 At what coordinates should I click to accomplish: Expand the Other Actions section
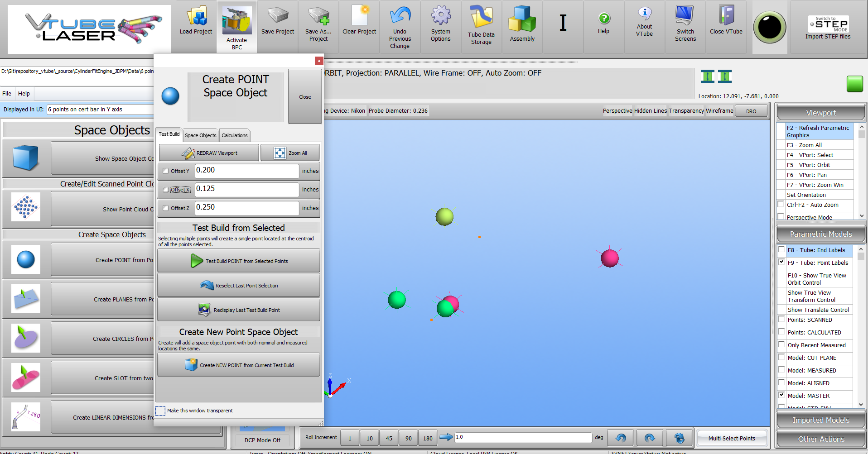pyautogui.click(x=820, y=439)
